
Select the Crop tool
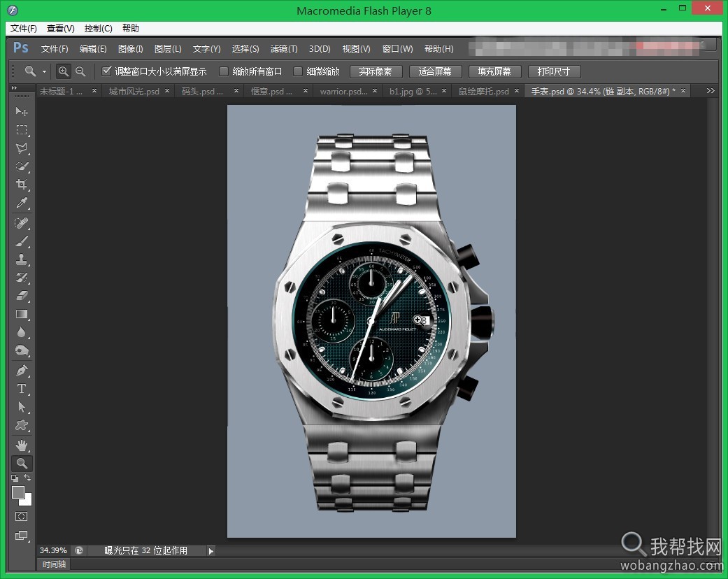coord(22,185)
